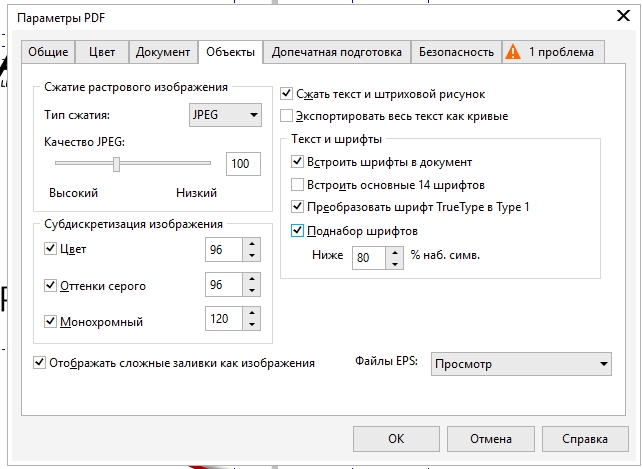The width and height of the screenshot is (643, 469).
Task: Open the 'Тип сжатия' JPEG dropdown
Action: pyautogui.click(x=224, y=115)
